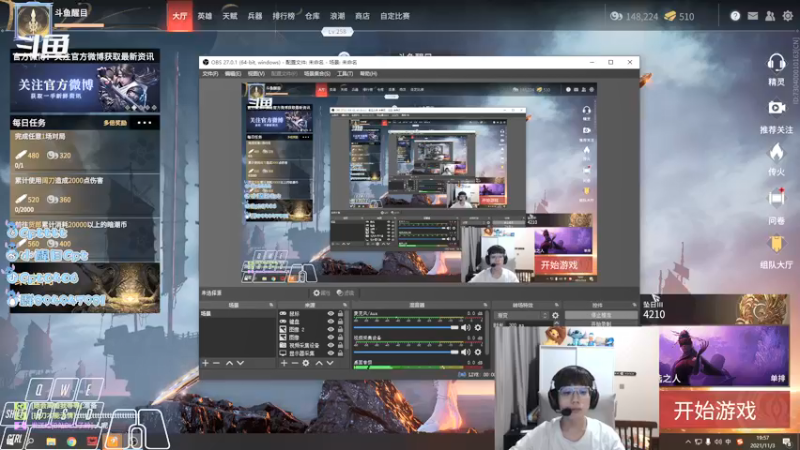Pop out the OBS 场景 dock
The height and width of the screenshot is (450, 800).
coord(271,305)
